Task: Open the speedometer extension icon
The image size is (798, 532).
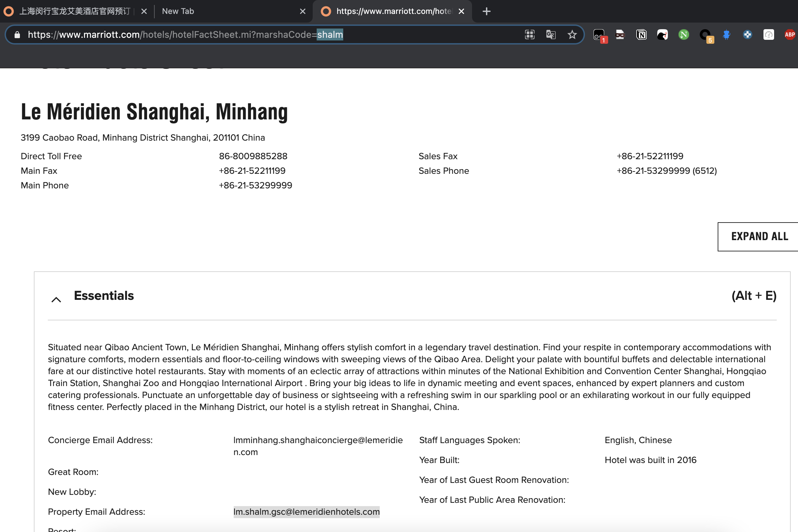Action: click(768, 34)
